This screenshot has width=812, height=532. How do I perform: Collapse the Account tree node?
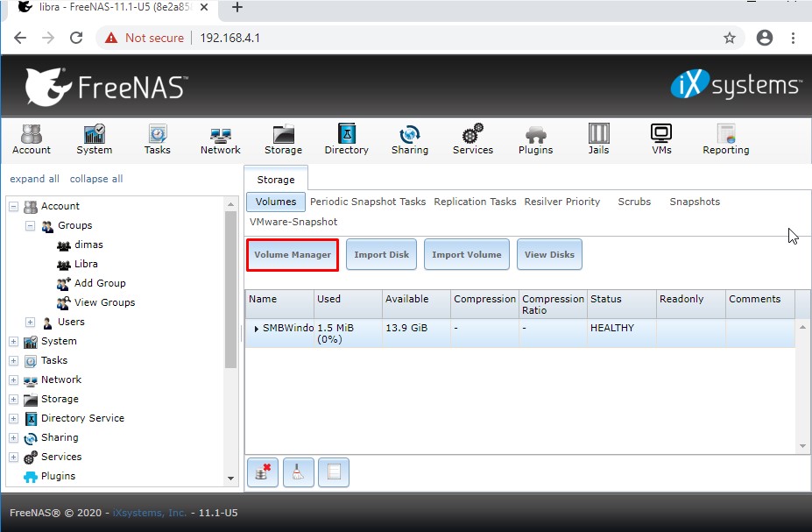tap(13, 206)
